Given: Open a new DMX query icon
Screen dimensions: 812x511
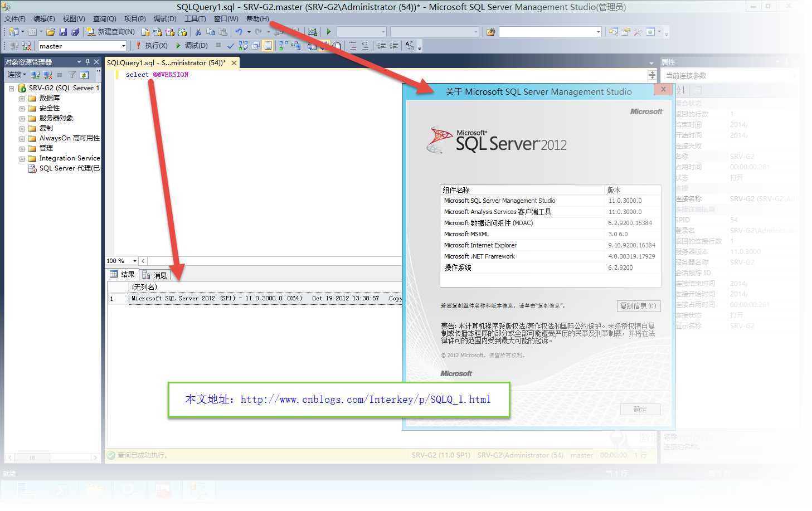Looking at the screenshot, I should (x=169, y=32).
